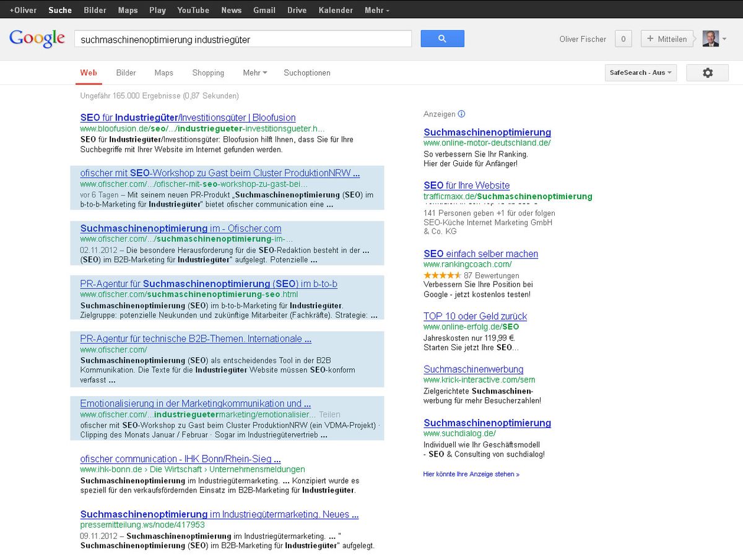743x560 pixels.
Task: Open Oliver Fischer's profile picture
Action: tap(711, 38)
